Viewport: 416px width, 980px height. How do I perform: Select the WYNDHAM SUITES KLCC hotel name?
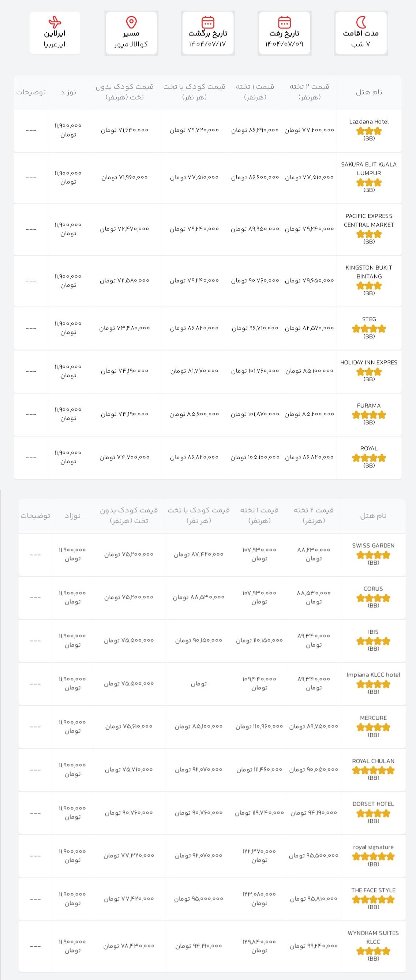374,938
